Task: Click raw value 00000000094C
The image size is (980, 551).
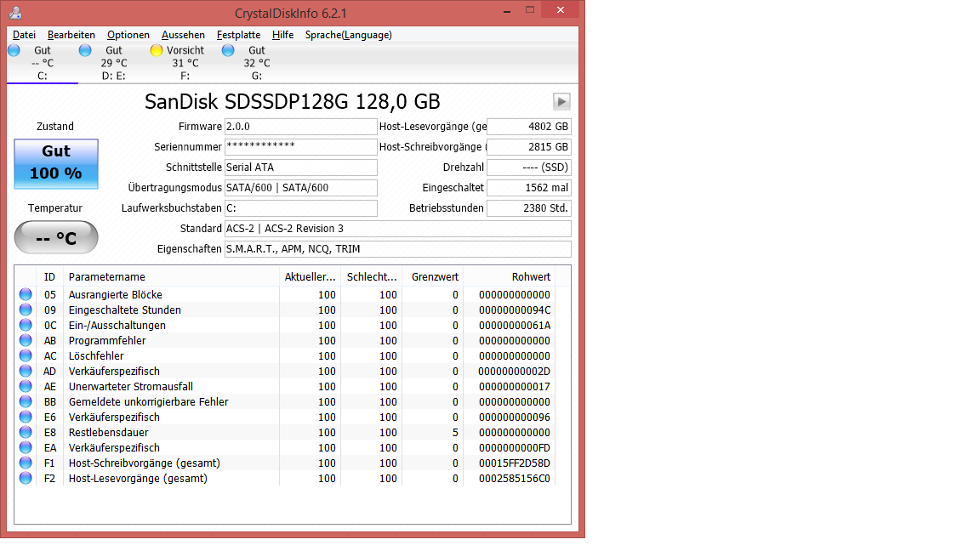Action: 515,310
